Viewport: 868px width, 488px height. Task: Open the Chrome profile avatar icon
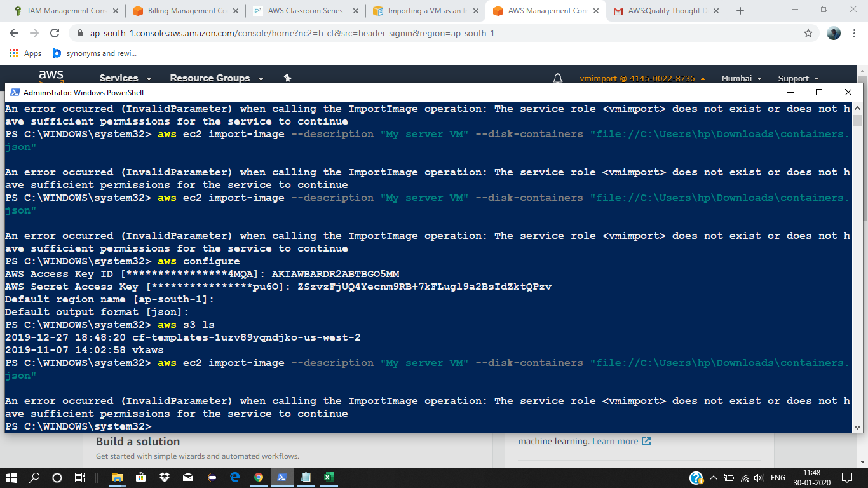[x=833, y=33]
